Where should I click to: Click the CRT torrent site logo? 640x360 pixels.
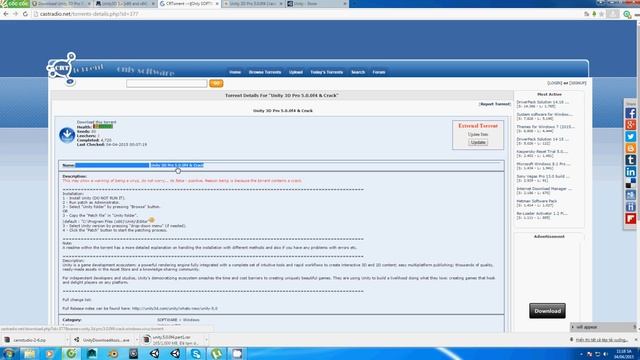[62, 69]
